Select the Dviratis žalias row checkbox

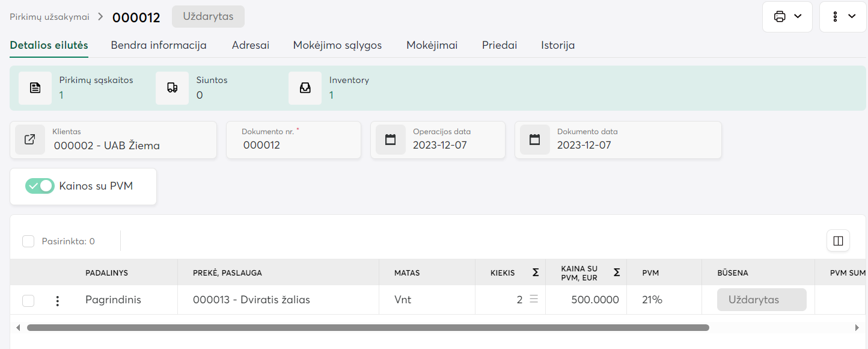pyautogui.click(x=28, y=300)
